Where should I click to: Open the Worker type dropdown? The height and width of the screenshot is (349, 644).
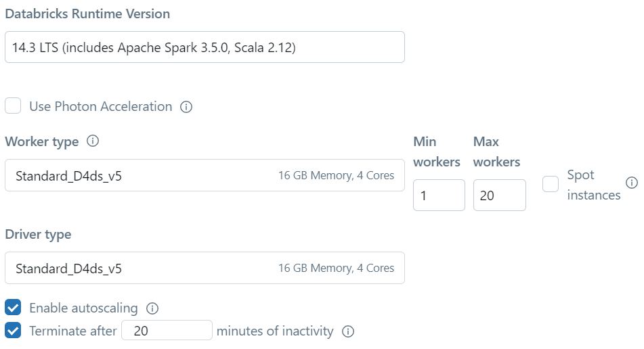[205, 175]
